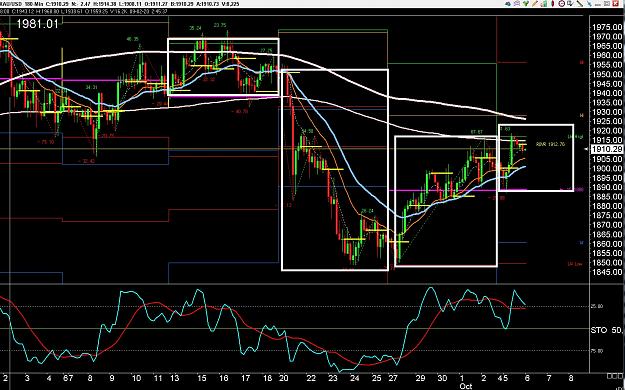
Task: Click date 27 on the time axis
Action: [x=393, y=378]
